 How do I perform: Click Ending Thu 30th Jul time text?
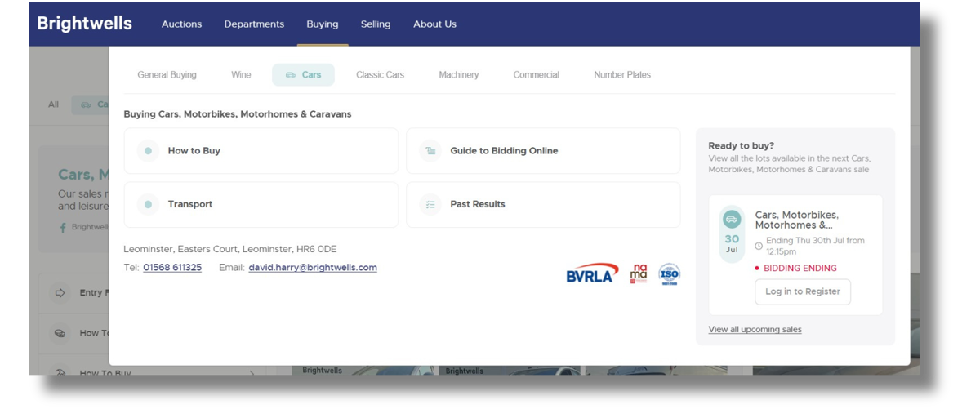tap(815, 247)
